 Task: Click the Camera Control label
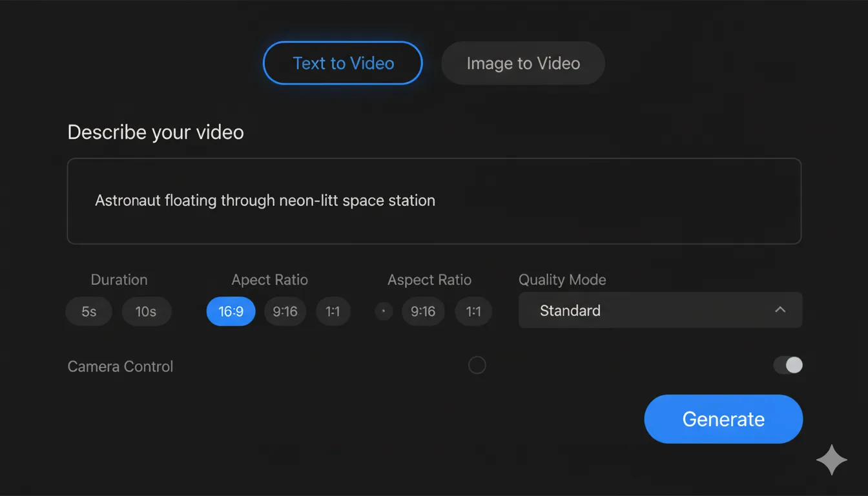point(119,366)
